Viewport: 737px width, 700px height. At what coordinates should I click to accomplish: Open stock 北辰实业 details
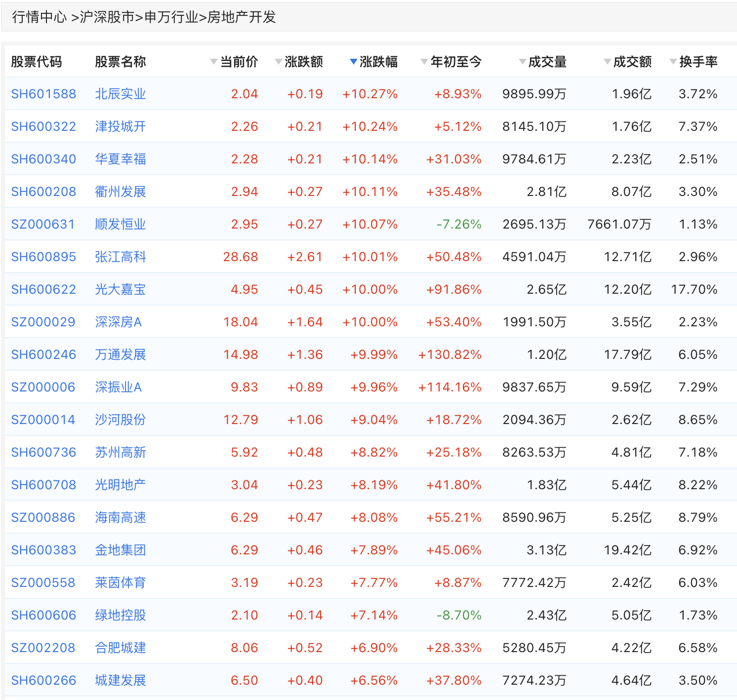pyautogui.click(x=120, y=93)
